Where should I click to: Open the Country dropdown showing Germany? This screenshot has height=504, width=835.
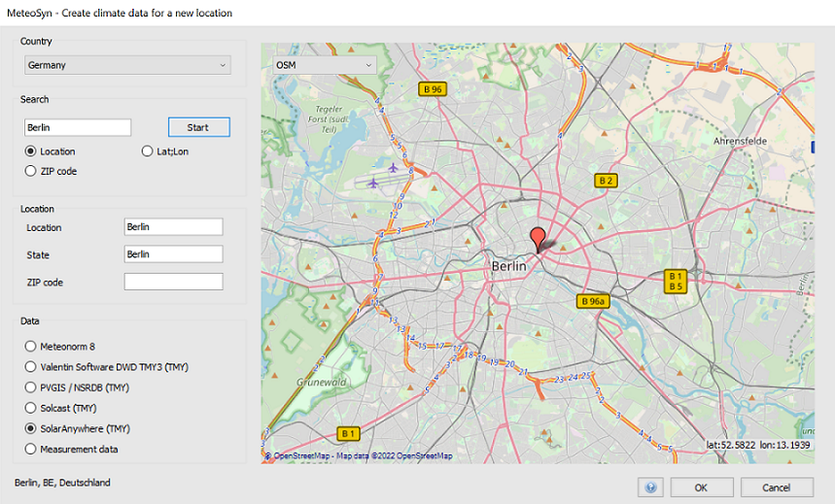(127, 66)
